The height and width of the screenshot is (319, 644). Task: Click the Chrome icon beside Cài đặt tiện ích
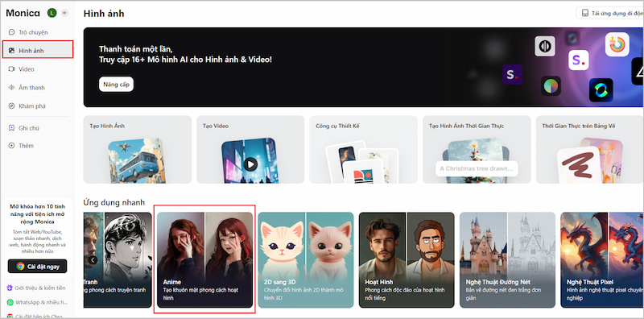click(10, 316)
